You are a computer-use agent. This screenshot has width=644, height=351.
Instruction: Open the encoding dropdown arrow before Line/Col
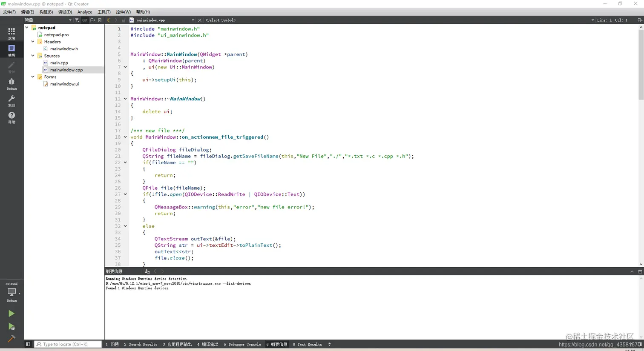click(x=593, y=20)
